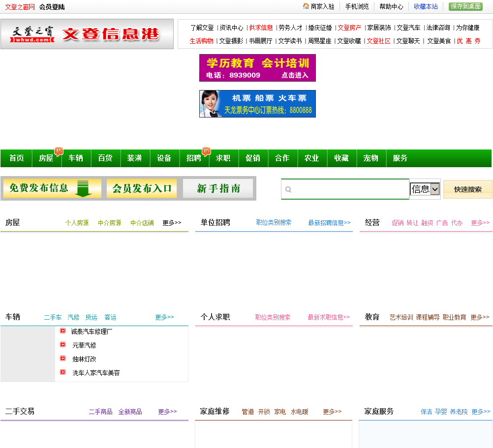Click 开锁 in the 家庭维修 section

[x=264, y=412]
